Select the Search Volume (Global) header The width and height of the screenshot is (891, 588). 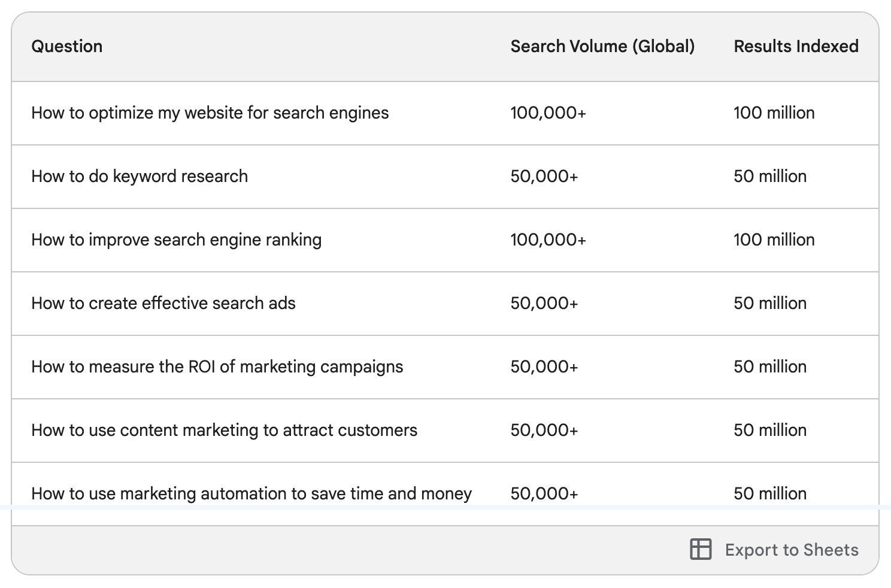point(602,46)
